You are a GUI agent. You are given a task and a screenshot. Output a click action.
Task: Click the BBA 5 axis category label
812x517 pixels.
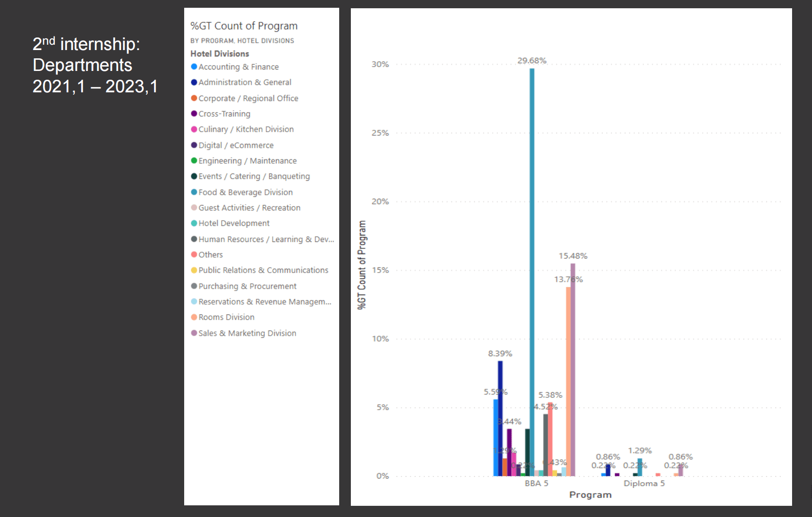point(536,483)
